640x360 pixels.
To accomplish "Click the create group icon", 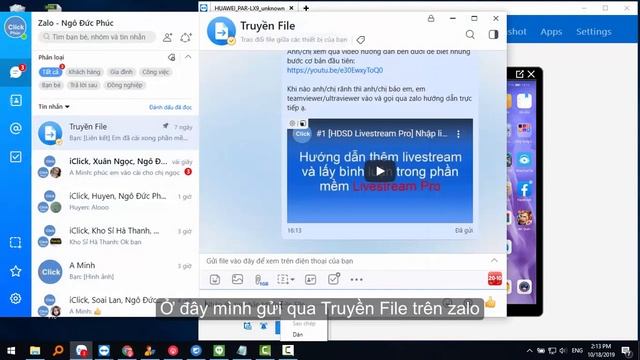I will [186, 38].
